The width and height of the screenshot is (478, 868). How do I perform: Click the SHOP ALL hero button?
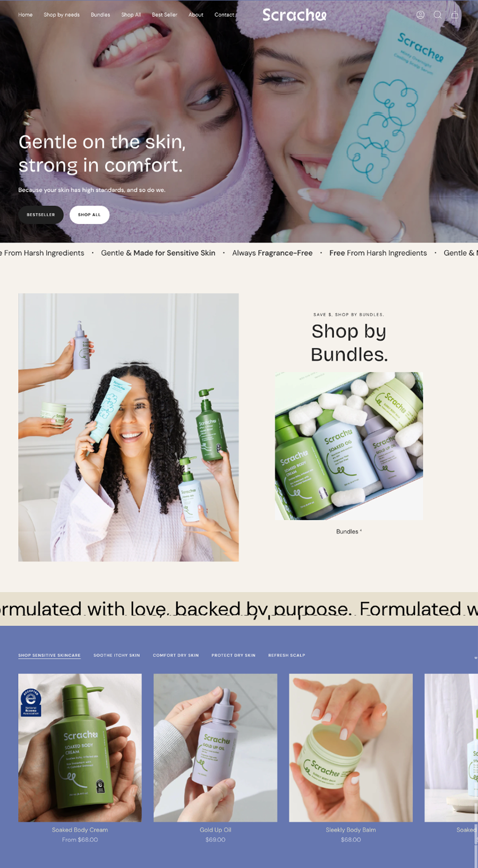pyautogui.click(x=89, y=214)
